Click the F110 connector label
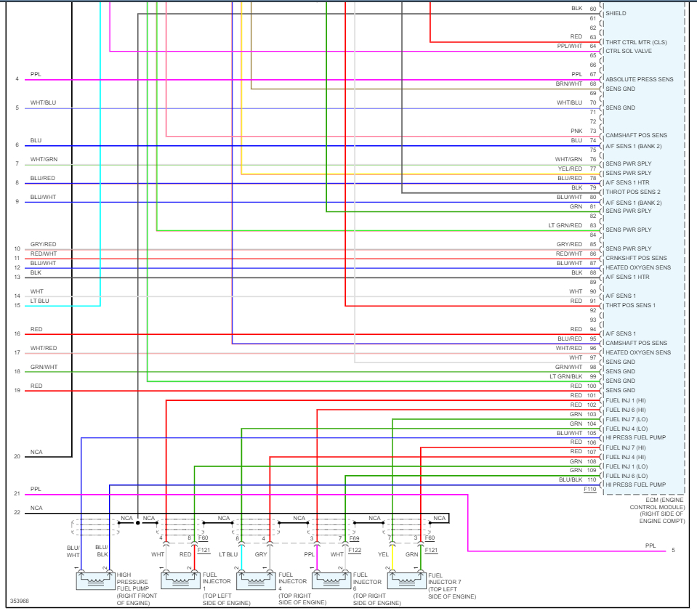The height and width of the screenshot is (616, 697). [x=590, y=489]
